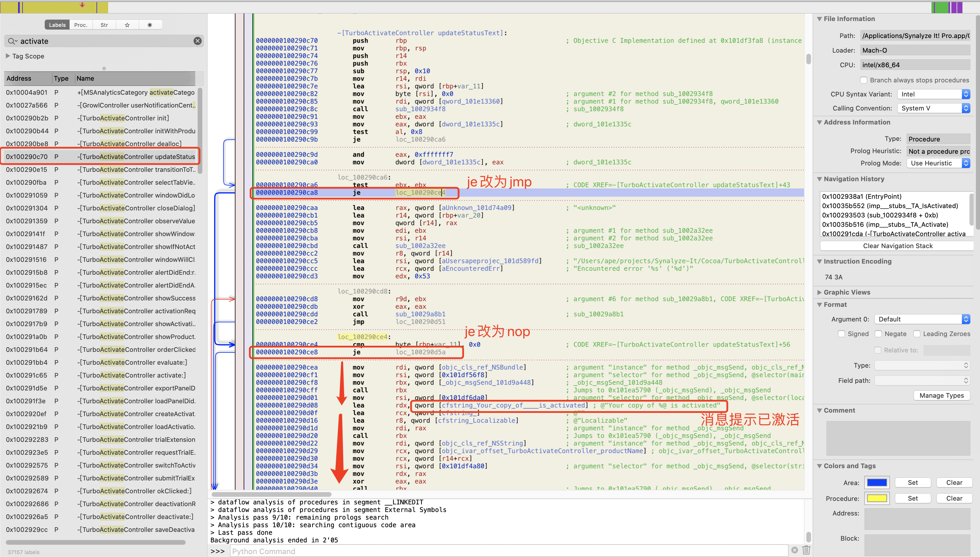Enable 'Branch always stops procedures' checkbox

pyautogui.click(x=864, y=80)
